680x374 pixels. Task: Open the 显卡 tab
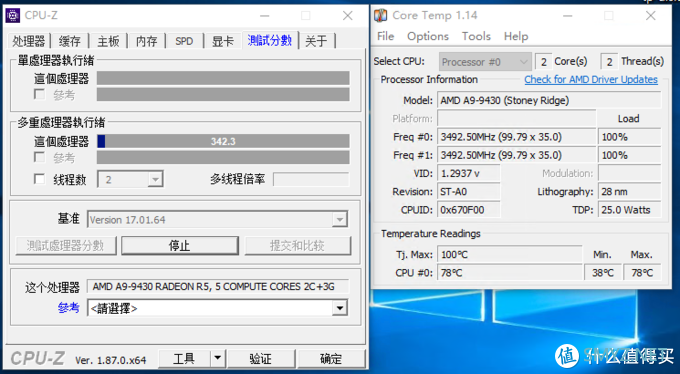pyautogui.click(x=222, y=41)
